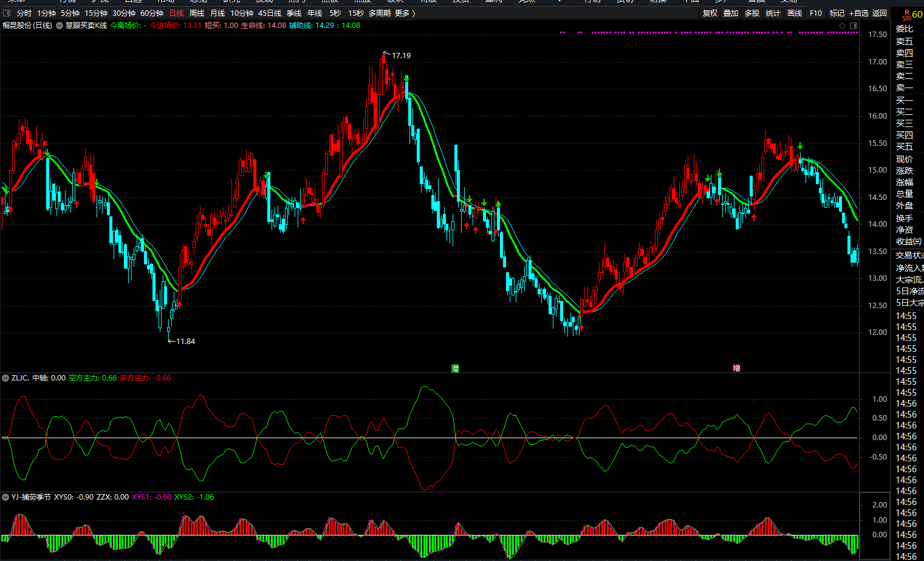Image resolution: width=924 pixels, height=561 pixels.
Task: Expand the 更多 periods menu
Action: pos(404,13)
